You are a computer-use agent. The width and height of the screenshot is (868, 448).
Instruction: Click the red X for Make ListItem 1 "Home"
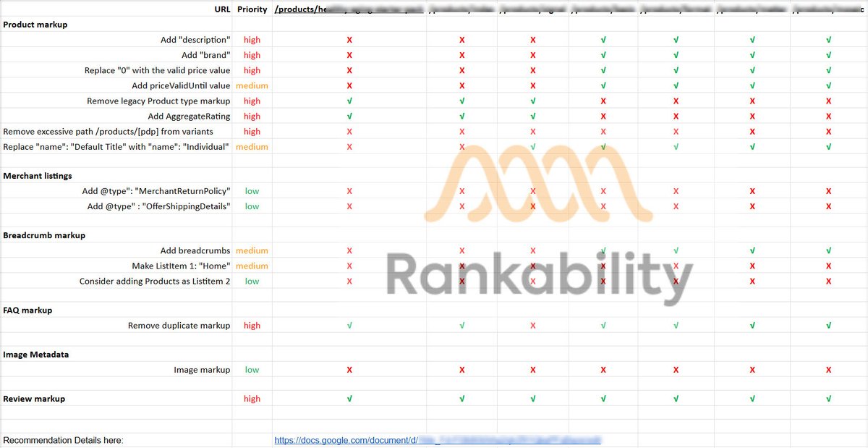tap(349, 266)
